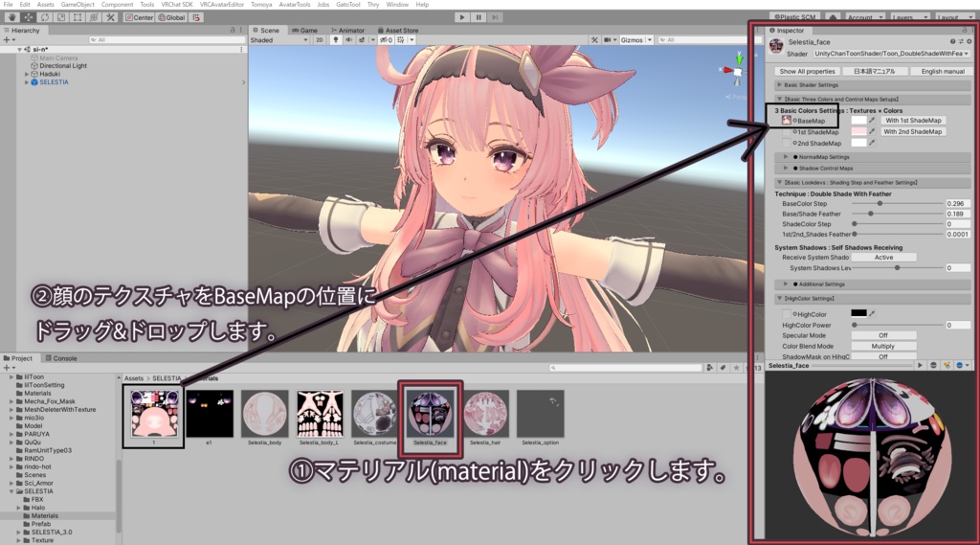Open custom editor tools icon

click(x=110, y=17)
